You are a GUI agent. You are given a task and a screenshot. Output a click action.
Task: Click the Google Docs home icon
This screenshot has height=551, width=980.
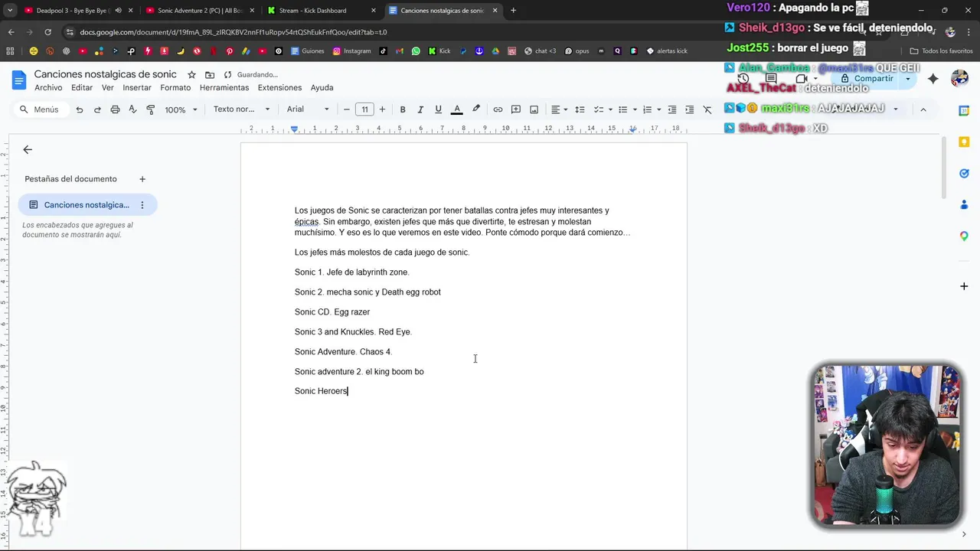click(19, 80)
